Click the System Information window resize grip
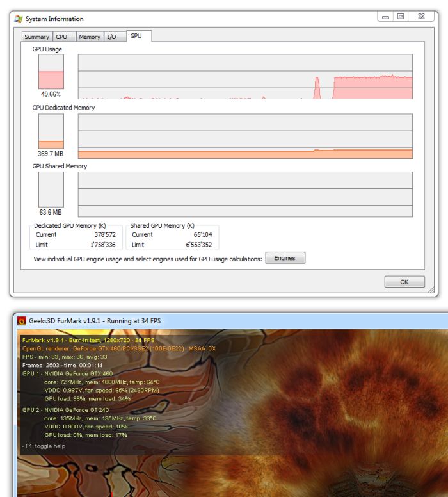 tap(431, 290)
